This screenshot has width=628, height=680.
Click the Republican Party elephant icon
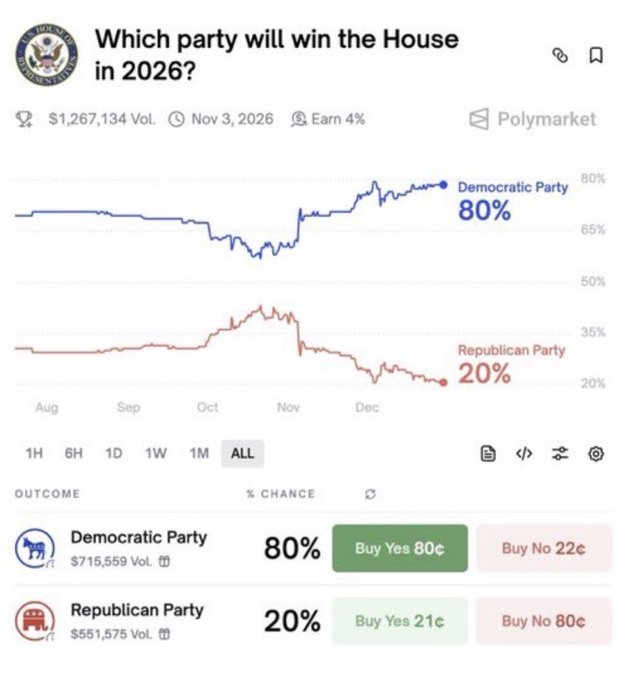(x=29, y=620)
